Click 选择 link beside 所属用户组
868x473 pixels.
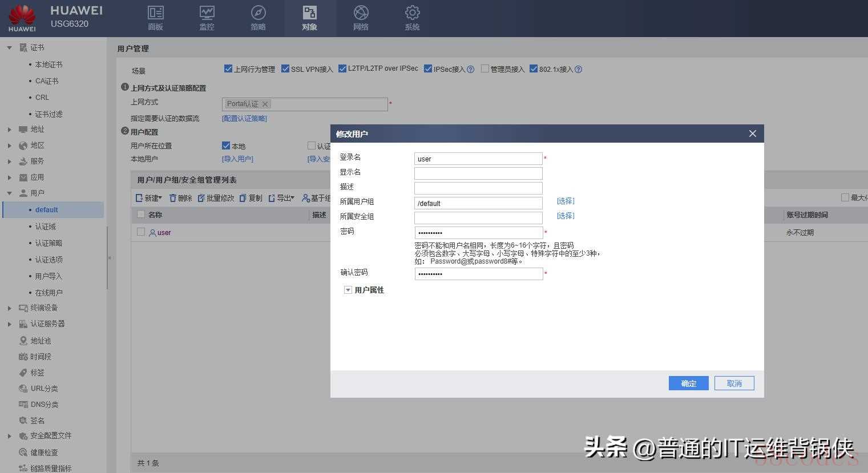(565, 201)
